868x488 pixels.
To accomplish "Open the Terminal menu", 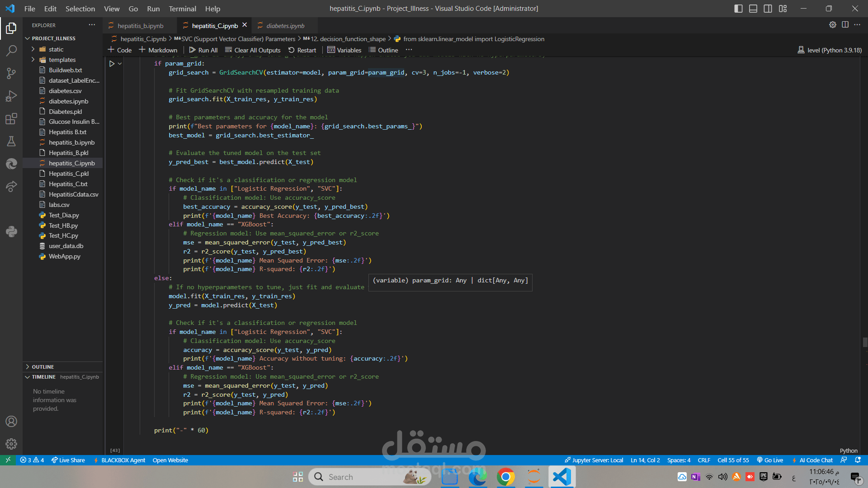I will click(x=182, y=9).
